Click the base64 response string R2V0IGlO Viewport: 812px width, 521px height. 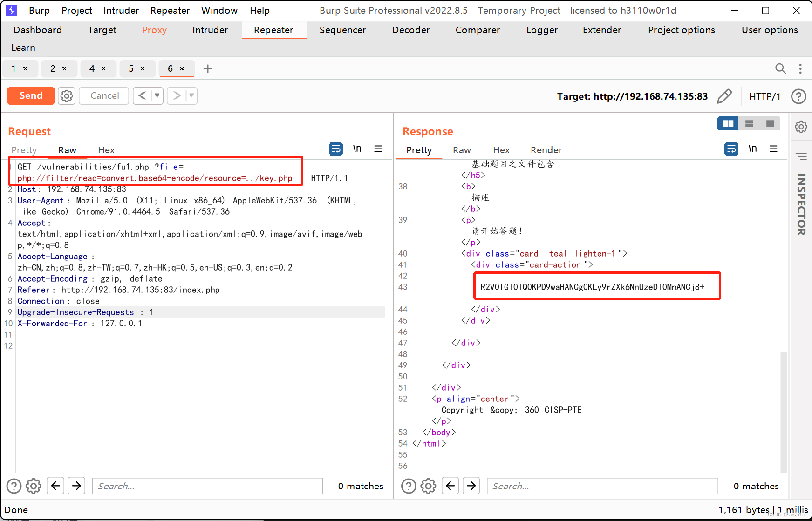pyautogui.click(x=592, y=287)
